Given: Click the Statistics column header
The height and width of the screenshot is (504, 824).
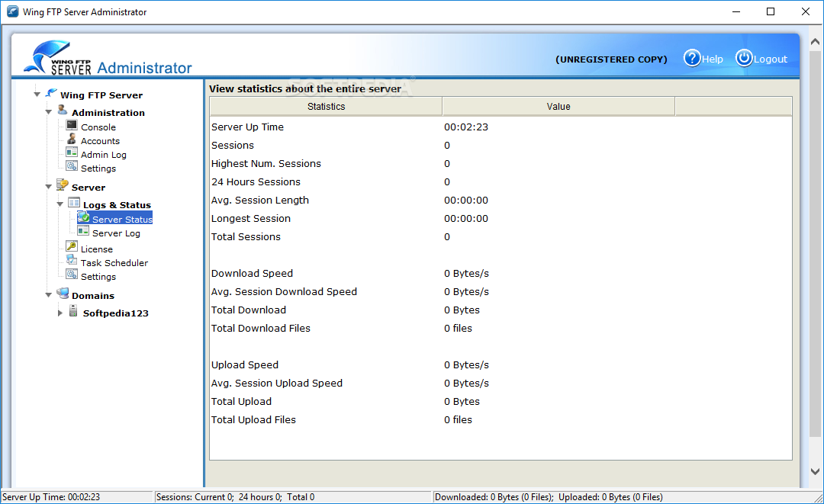Looking at the screenshot, I should pos(326,107).
